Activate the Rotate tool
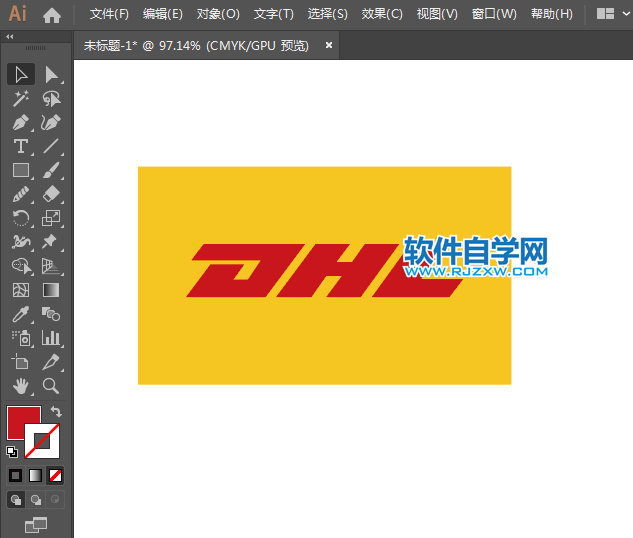Screen dimensions: 633x538 tap(21, 218)
